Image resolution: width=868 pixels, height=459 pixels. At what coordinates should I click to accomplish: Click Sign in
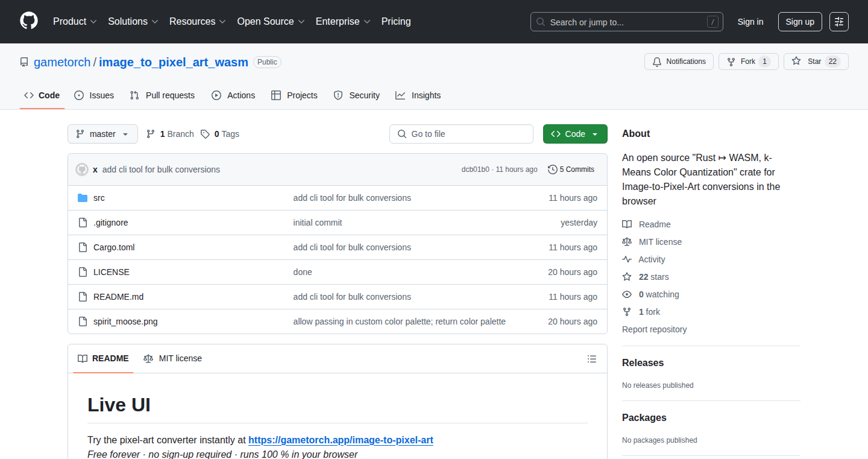point(750,22)
